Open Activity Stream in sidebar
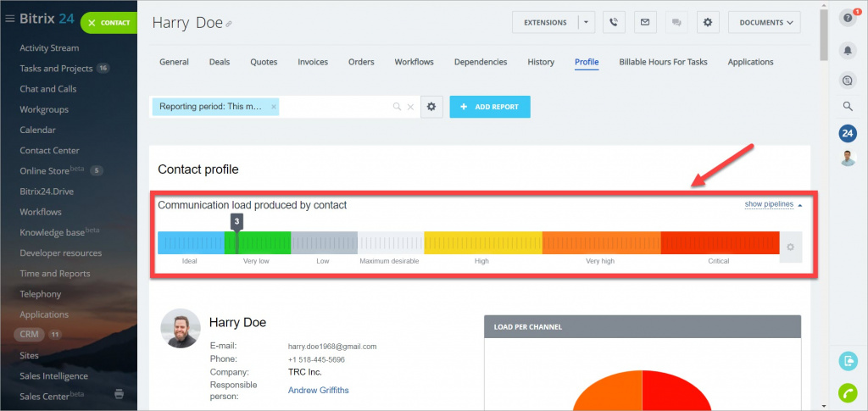868x411 pixels. [49, 48]
